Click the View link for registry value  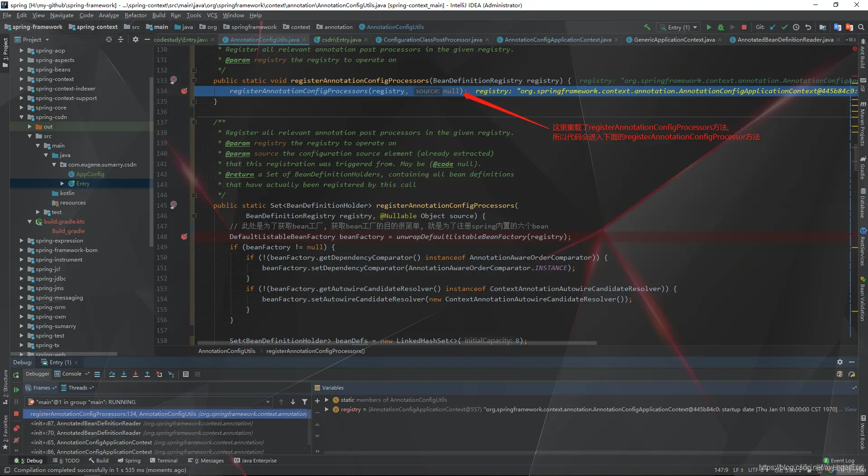pos(850,409)
